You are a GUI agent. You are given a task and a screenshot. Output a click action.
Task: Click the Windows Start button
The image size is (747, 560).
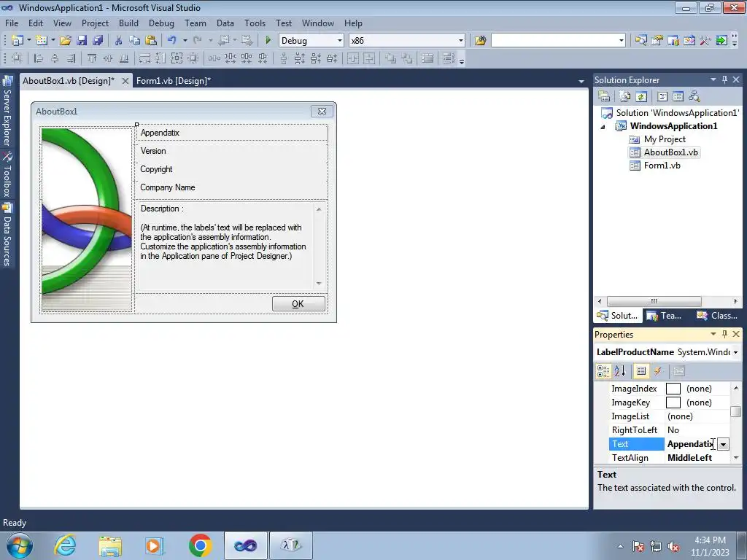tap(19, 545)
